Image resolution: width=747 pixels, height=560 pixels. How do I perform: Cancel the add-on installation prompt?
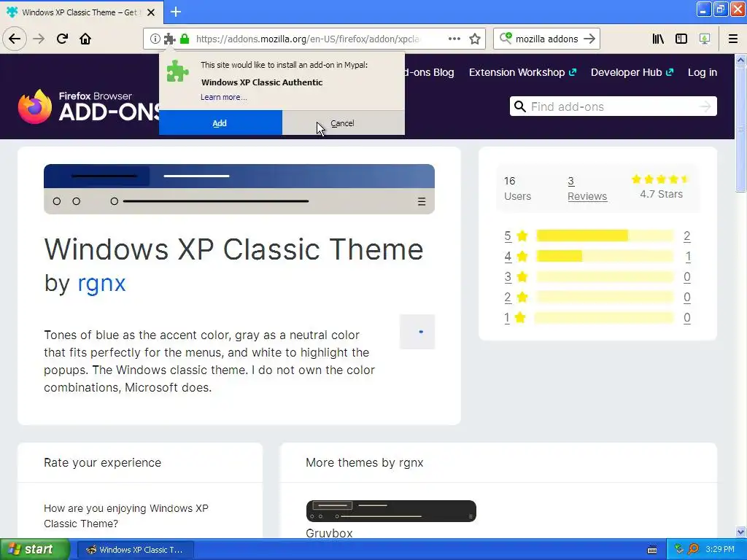(343, 122)
